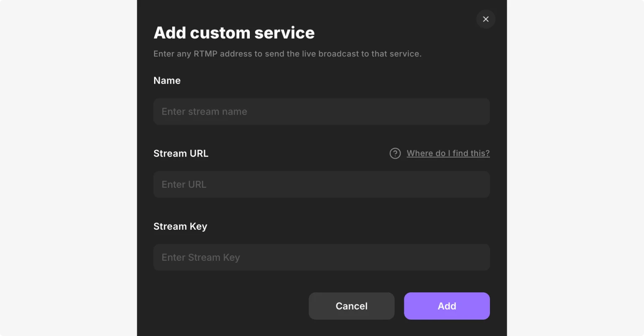
Task: Click Cancel to abandon the custom service
Action: [x=351, y=306]
